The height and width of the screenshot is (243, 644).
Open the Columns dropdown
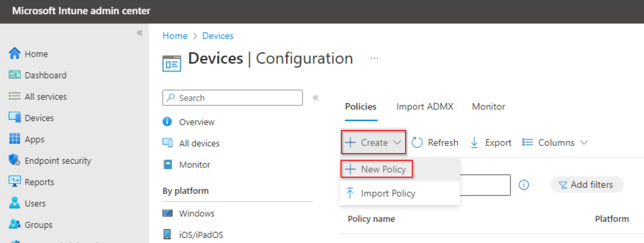point(555,142)
